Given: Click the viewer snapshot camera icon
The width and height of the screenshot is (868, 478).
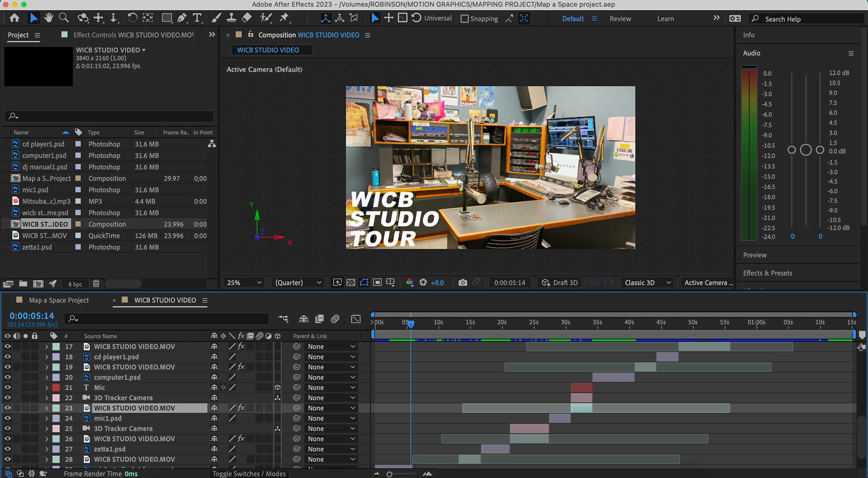Looking at the screenshot, I should (x=462, y=283).
